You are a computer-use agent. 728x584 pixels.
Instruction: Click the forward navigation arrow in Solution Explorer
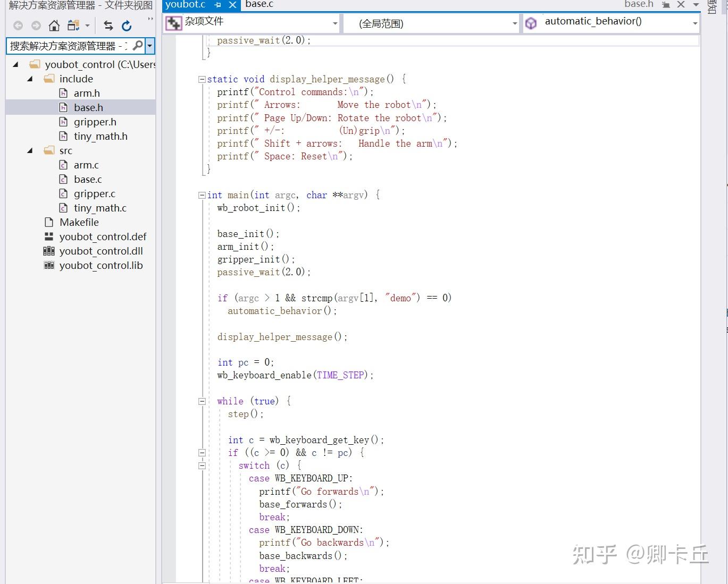coord(36,25)
